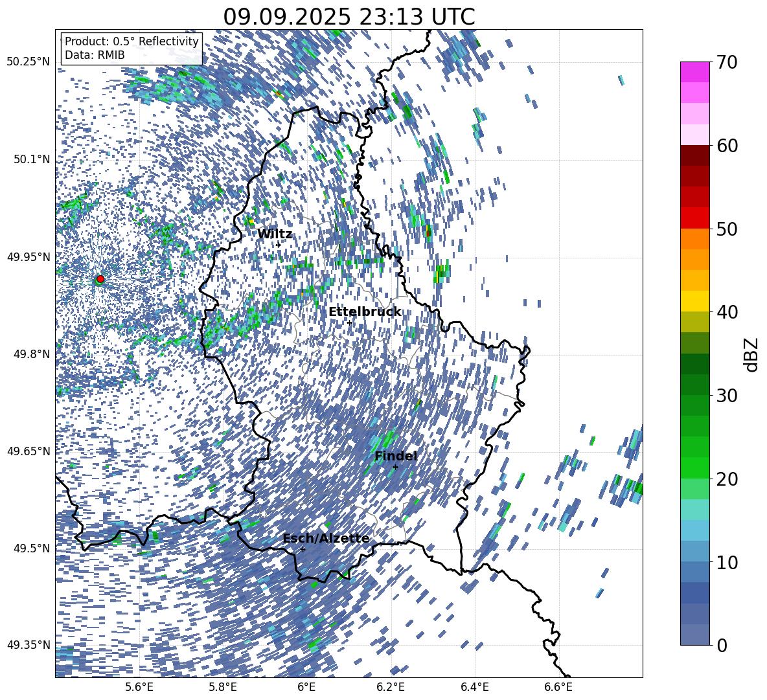Screen dimensions: 767x700
Task: Click the 70 tick label on colorbar
Action: coord(729,63)
